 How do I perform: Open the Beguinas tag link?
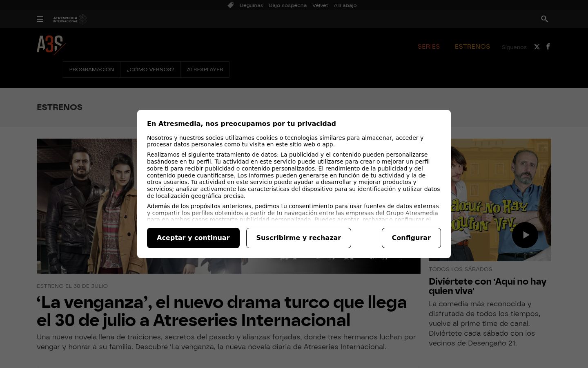[x=251, y=5]
